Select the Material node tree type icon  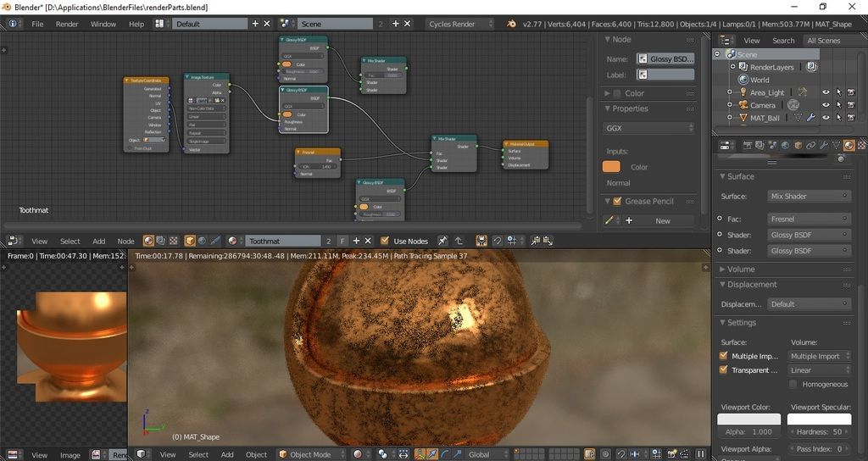[x=148, y=241]
